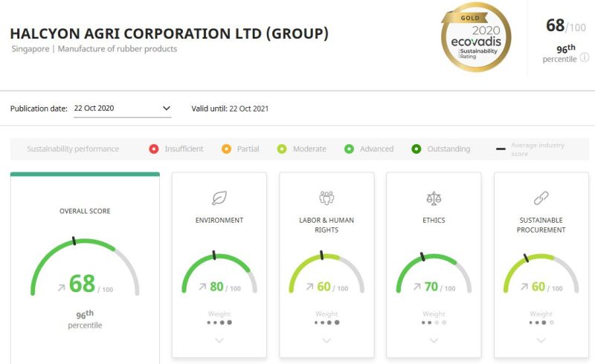This screenshot has width=595, height=364.
Task: Toggle the red Insufficient legend indicator
Action: point(154,149)
